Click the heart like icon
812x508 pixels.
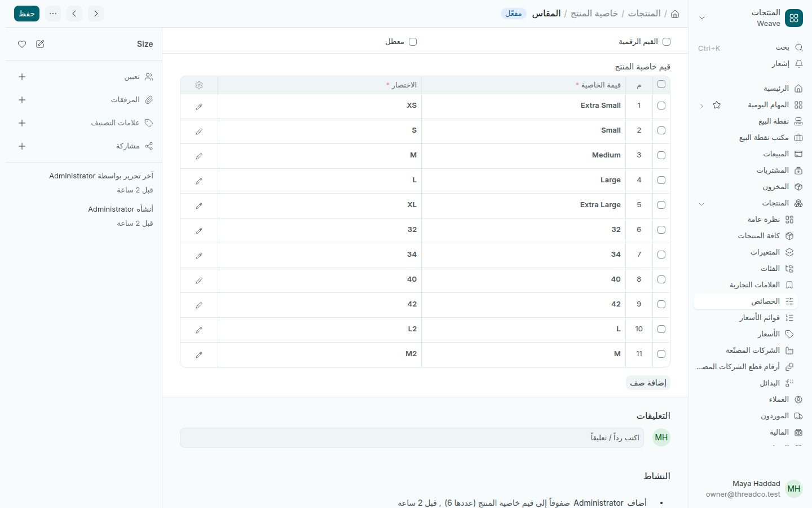(x=22, y=44)
